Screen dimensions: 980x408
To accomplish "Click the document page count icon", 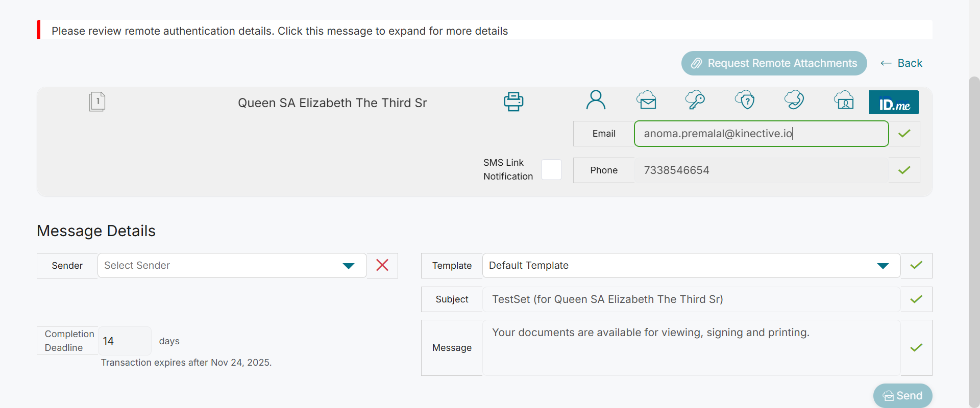I will 97,101.
